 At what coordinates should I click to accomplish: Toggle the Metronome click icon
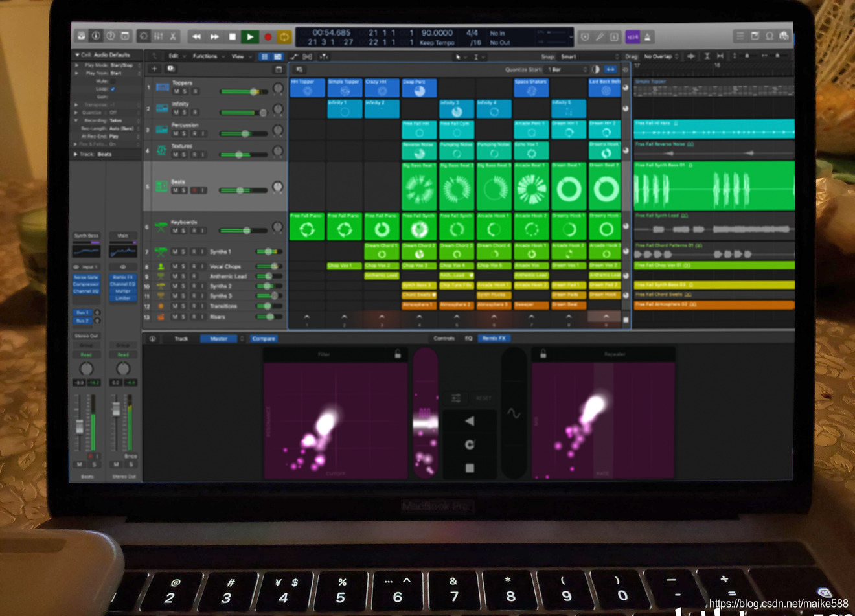tap(648, 37)
